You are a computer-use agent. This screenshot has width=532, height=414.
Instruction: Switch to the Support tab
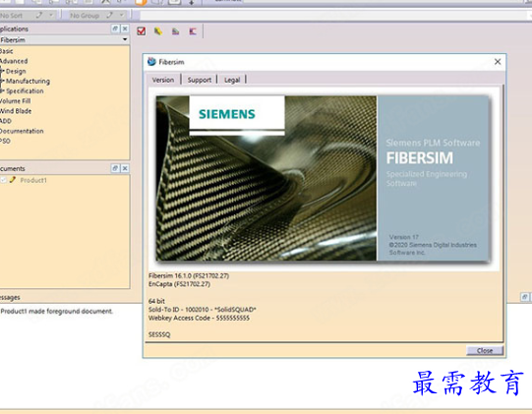click(x=200, y=80)
